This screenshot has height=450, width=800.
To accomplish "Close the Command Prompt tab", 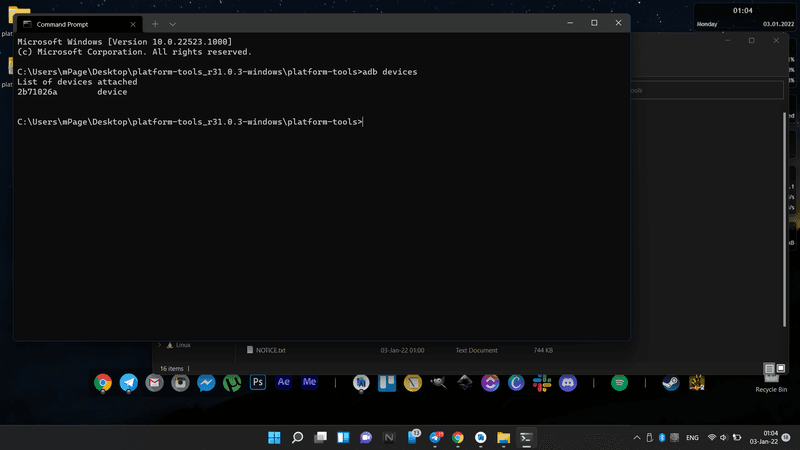I will click(133, 24).
